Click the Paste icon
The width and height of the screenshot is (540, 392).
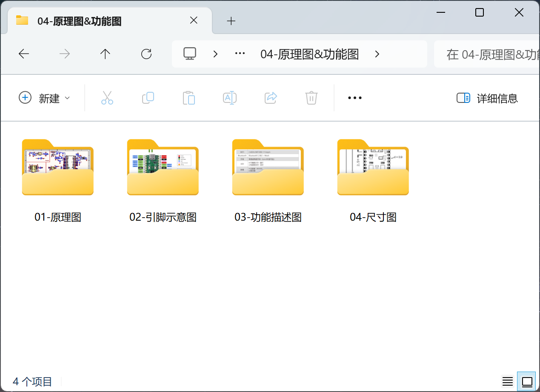pyautogui.click(x=189, y=98)
